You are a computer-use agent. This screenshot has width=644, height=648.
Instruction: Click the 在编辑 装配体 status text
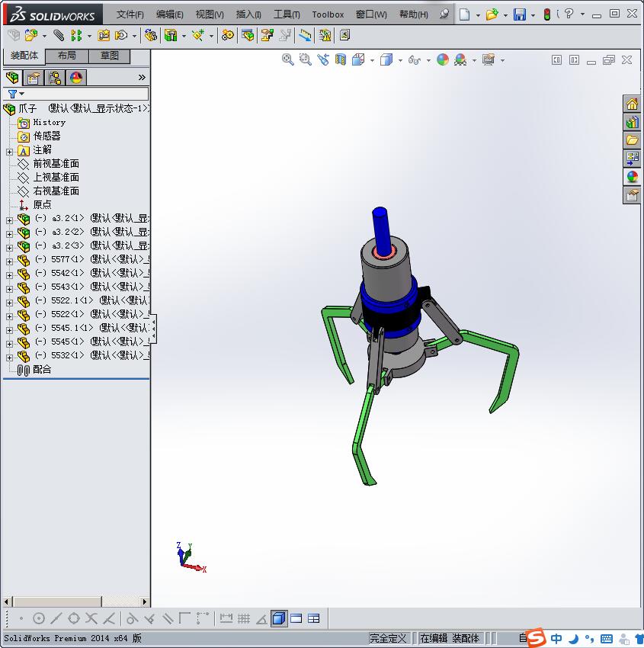coord(450,638)
